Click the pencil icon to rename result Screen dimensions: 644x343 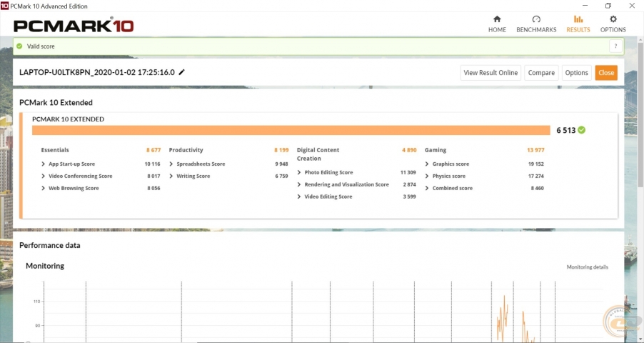pyautogui.click(x=181, y=72)
